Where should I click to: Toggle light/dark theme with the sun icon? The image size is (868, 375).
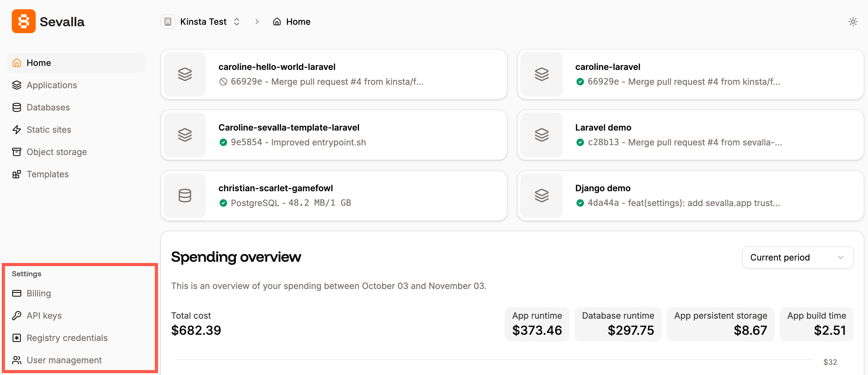point(853,21)
